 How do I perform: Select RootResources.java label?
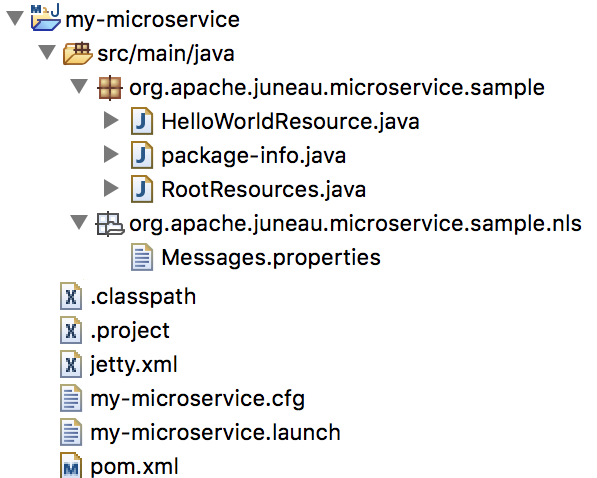(263, 189)
